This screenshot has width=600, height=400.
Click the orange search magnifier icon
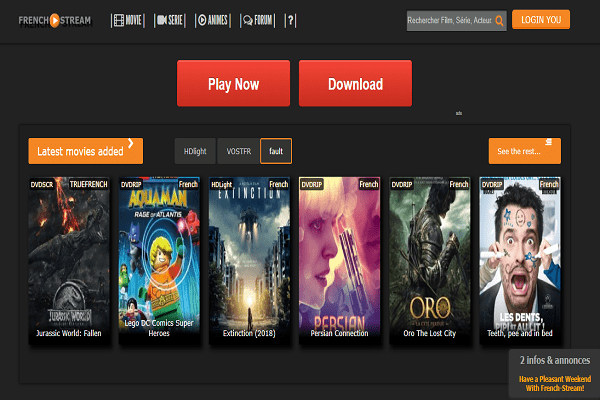pyautogui.click(x=499, y=21)
